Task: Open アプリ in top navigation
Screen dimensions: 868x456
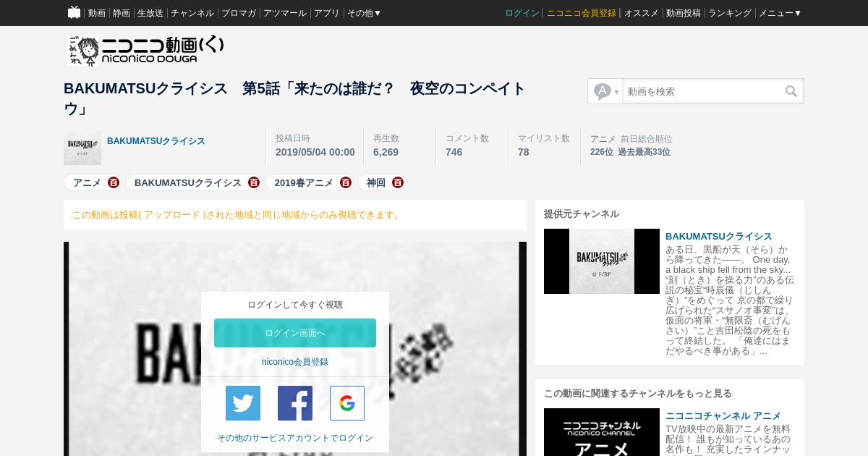Action: (327, 13)
